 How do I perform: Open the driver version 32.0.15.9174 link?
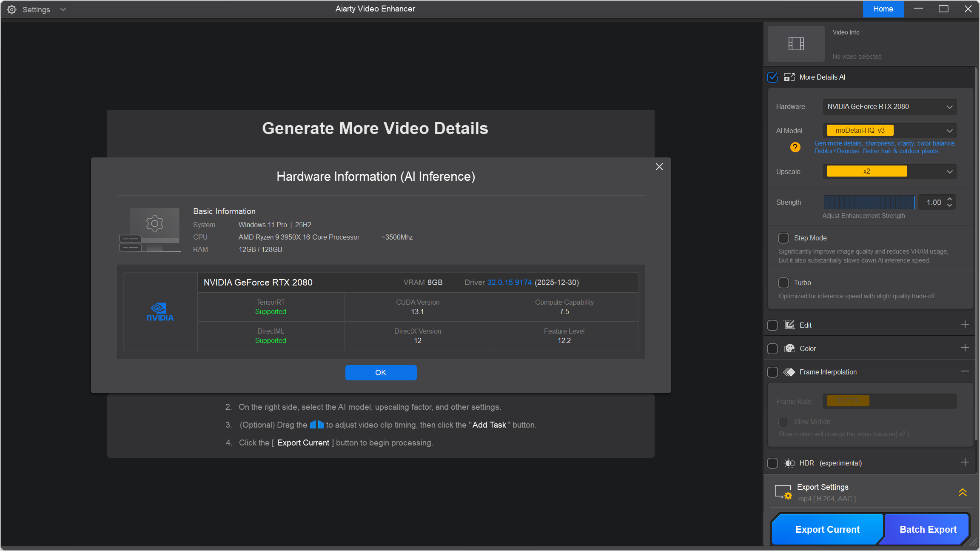point(509,283)
